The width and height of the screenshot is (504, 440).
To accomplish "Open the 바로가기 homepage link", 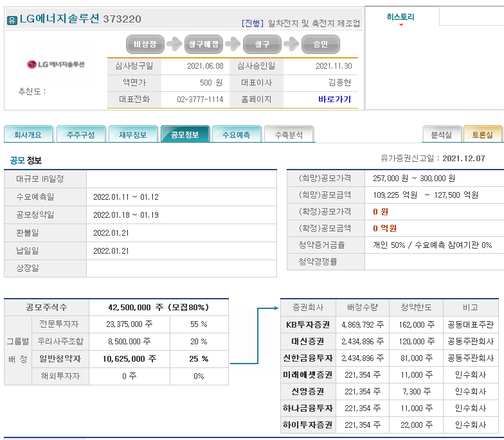I will [334, 99].
